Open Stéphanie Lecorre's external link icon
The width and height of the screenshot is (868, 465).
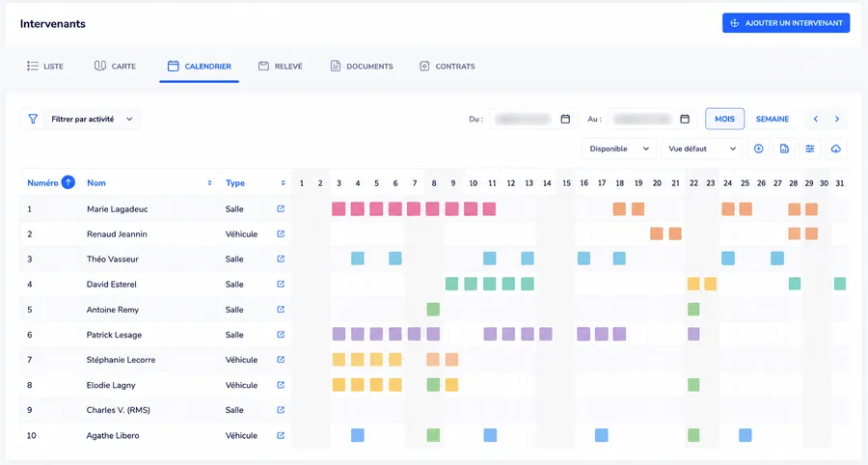(281, 359)
